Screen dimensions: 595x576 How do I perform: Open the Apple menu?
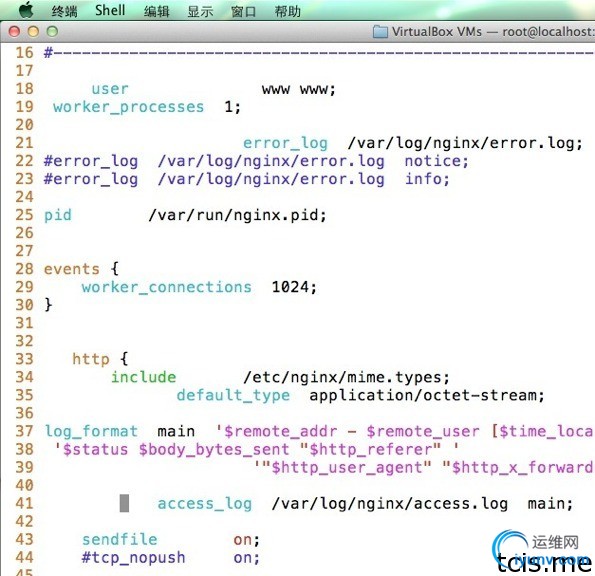[x=26, y=10]
